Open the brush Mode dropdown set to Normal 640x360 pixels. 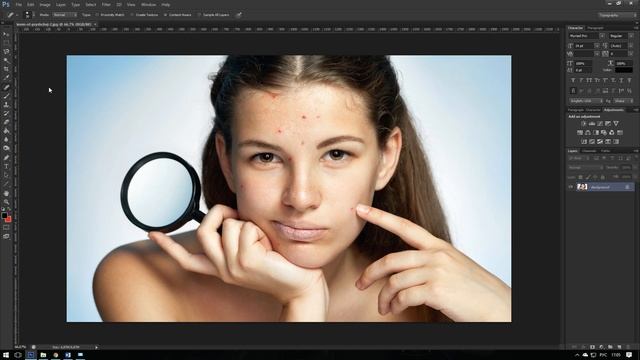(x=64, y=15)
